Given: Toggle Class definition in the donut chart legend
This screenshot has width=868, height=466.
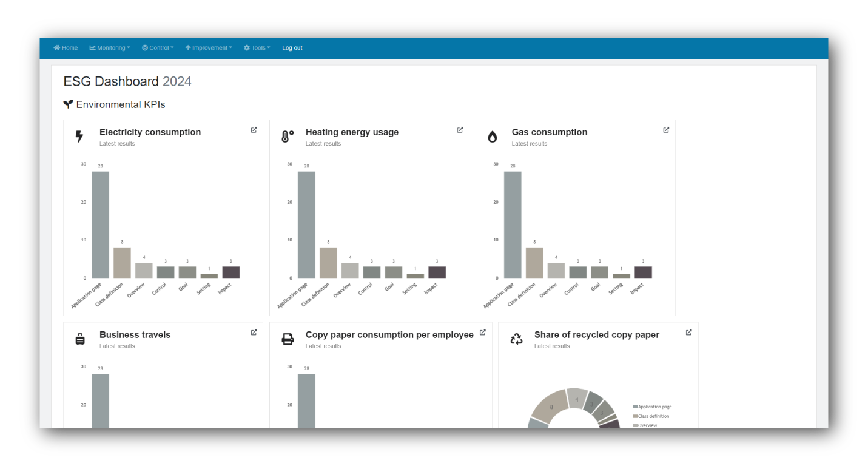Looking at the screenshot, I should pyautogui.click(x=651, y=416).
